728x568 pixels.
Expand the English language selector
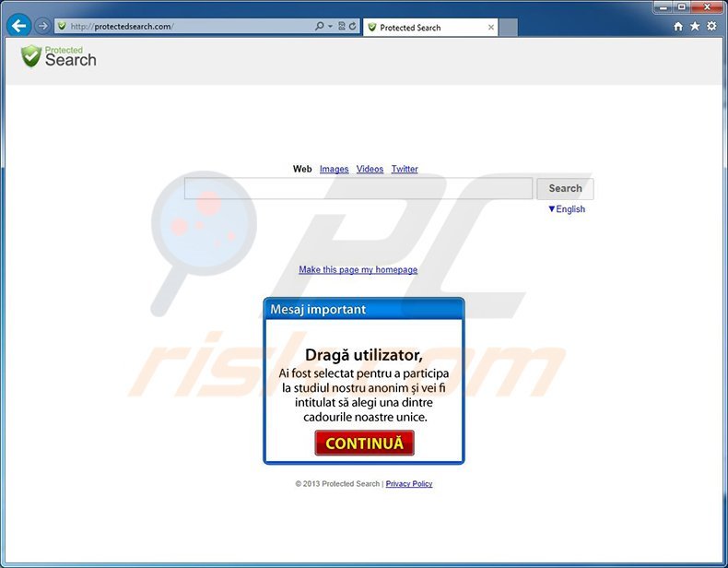(567, 209)
